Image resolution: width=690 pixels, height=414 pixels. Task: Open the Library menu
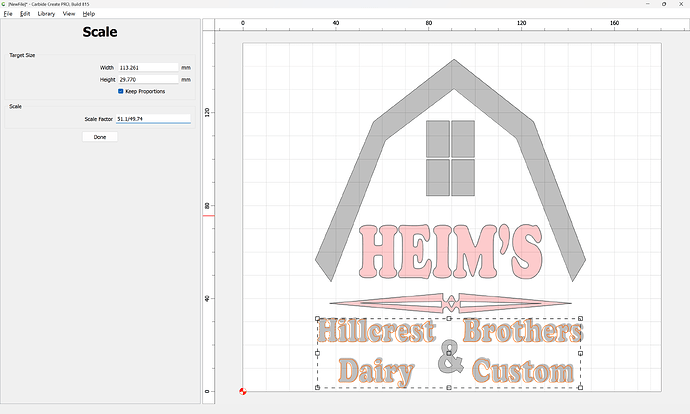pyautogui.click(x=46, y=14)
